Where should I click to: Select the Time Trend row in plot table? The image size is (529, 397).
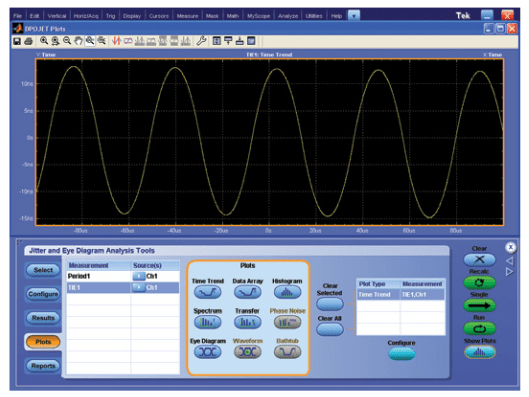401,294
